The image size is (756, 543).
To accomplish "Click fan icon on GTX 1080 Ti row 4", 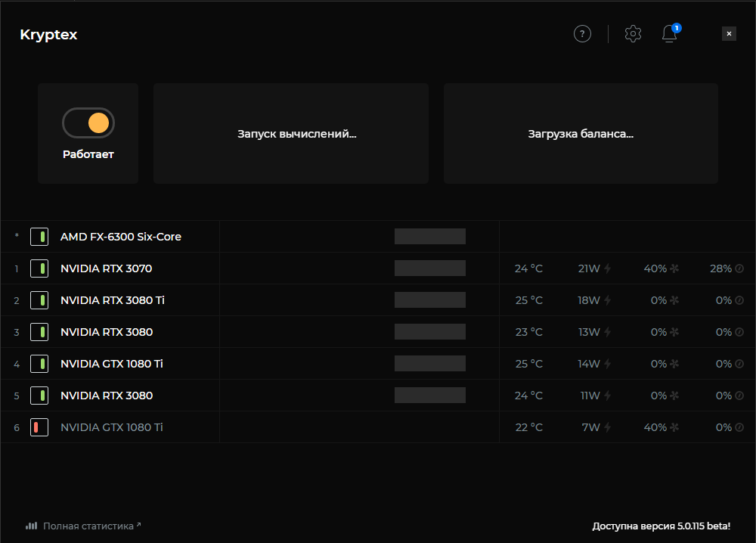I will [x=674, y=364].
